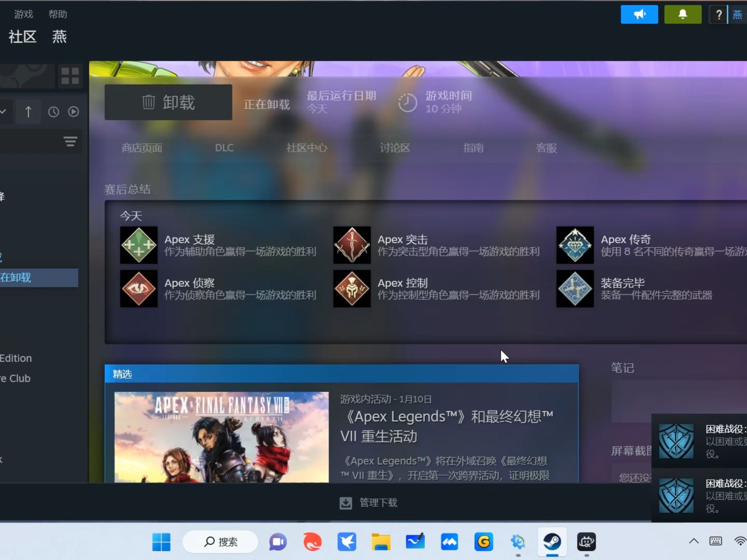747x560 pixels.
Task: Click the trash can uninstall icon
Action: click(x=148, y=102)
